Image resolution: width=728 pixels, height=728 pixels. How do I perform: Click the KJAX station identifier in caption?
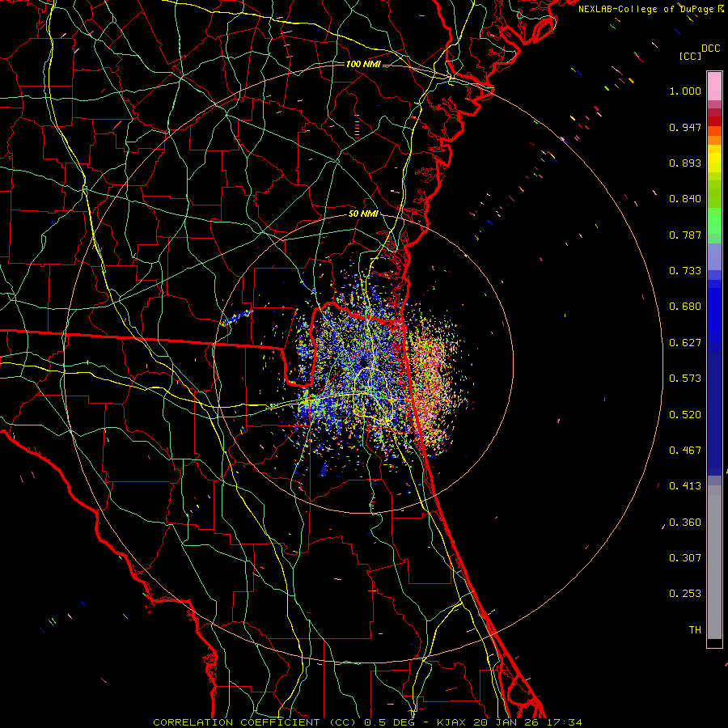pyautogui.click(x=453, y=722)
